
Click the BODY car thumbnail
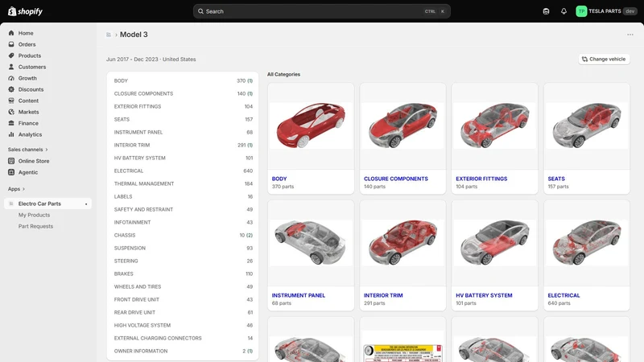click(x=311, y=125)
